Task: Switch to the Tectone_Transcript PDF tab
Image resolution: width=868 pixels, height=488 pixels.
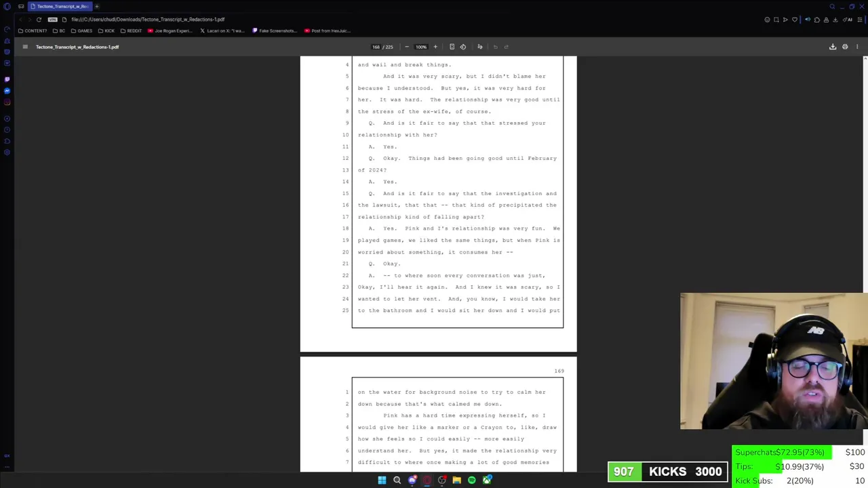Action: 61,6
